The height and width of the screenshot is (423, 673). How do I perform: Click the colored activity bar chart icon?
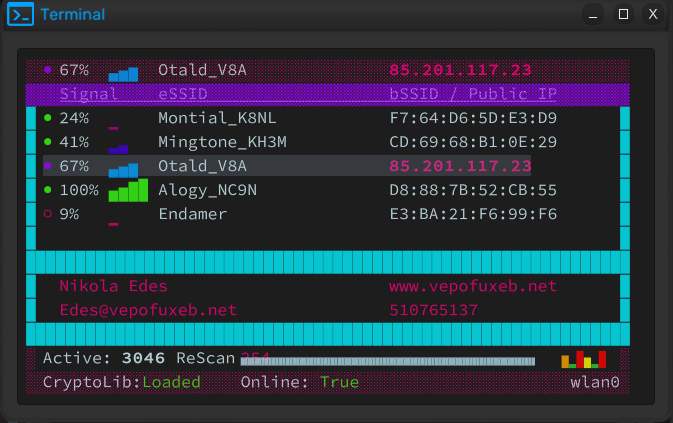(x=584, y=360)
